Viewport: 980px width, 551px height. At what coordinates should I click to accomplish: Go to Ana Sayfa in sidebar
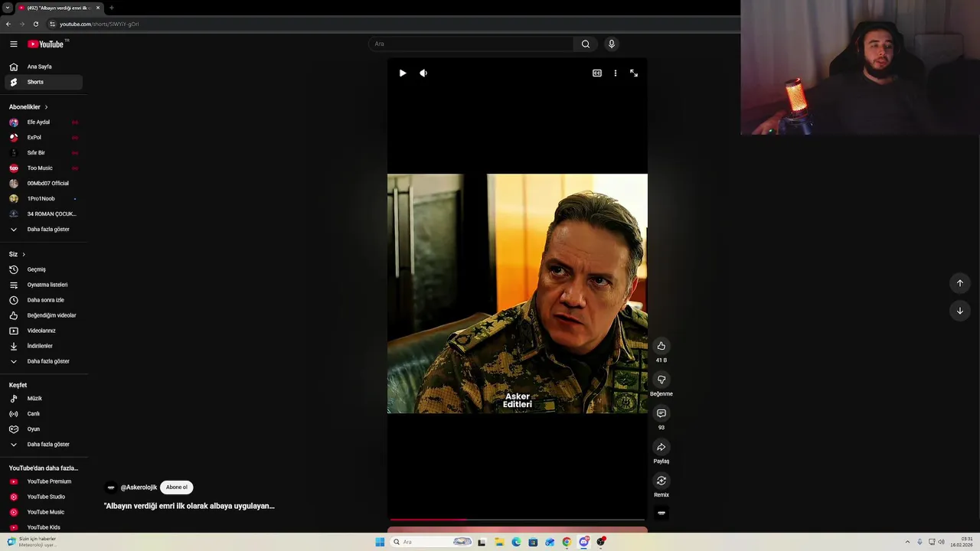[44, 67]
